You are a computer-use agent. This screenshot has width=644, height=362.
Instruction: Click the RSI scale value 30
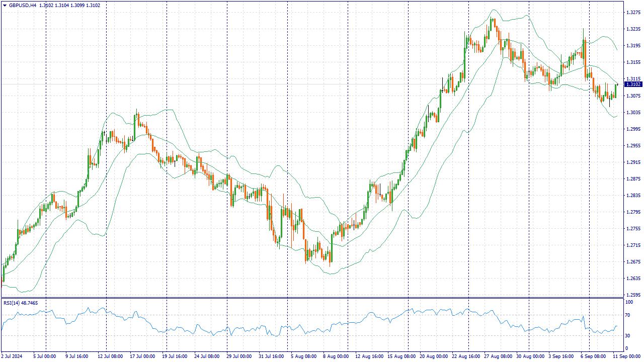[x=627, y=335]
